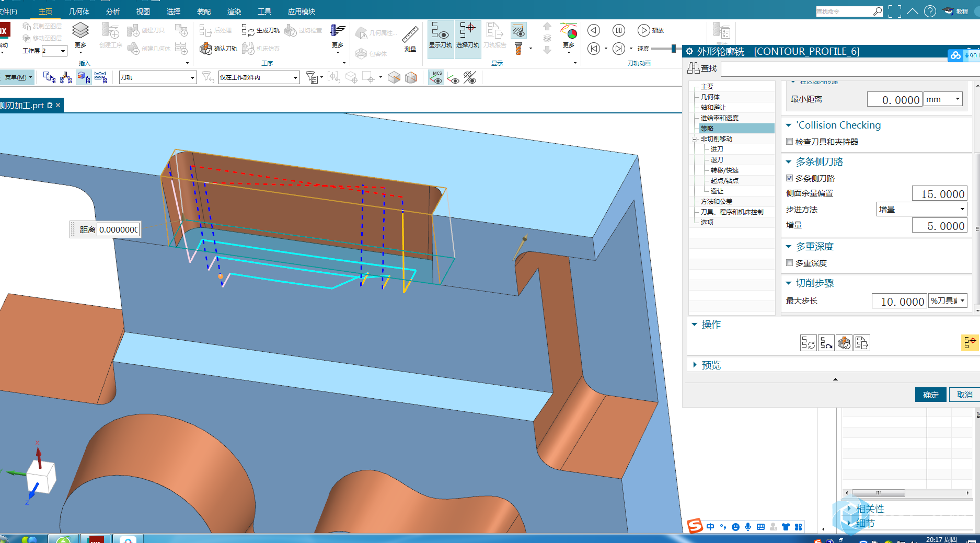Switch to the 应用模块 ribbon tab
980x543 pixels.
coord(301,11)
